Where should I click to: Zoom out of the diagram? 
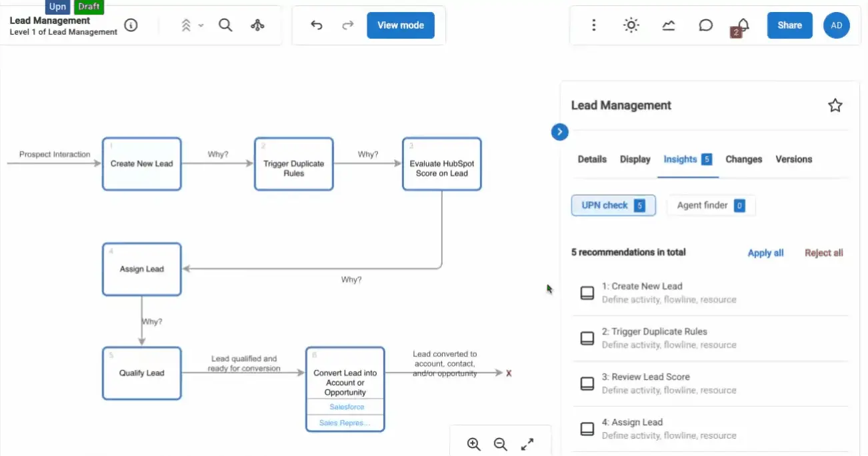(x=500, y=444)
